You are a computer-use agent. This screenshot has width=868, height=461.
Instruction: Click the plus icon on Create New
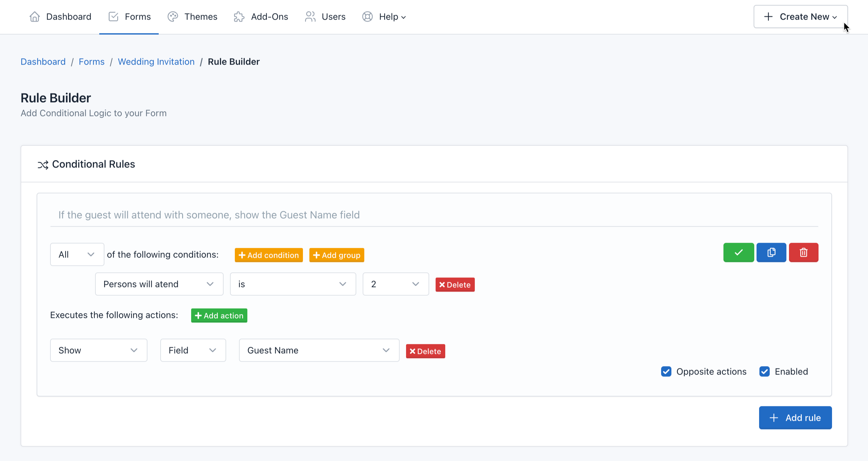tap(768, 16)
